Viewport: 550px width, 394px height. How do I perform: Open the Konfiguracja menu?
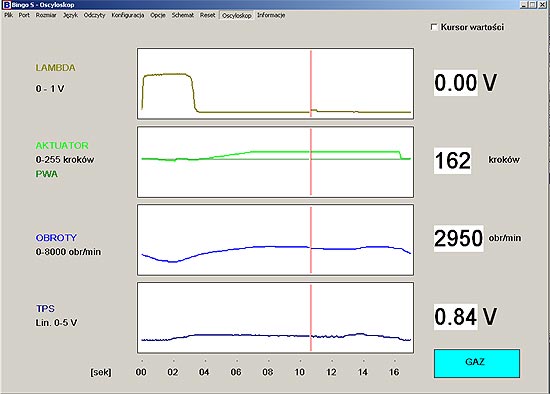point(128,15)
